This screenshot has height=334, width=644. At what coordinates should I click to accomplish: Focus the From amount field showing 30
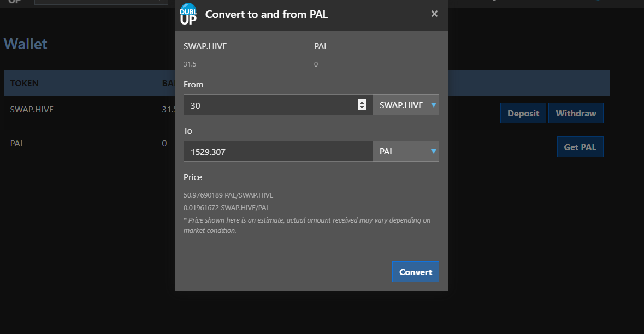point(278,105)
